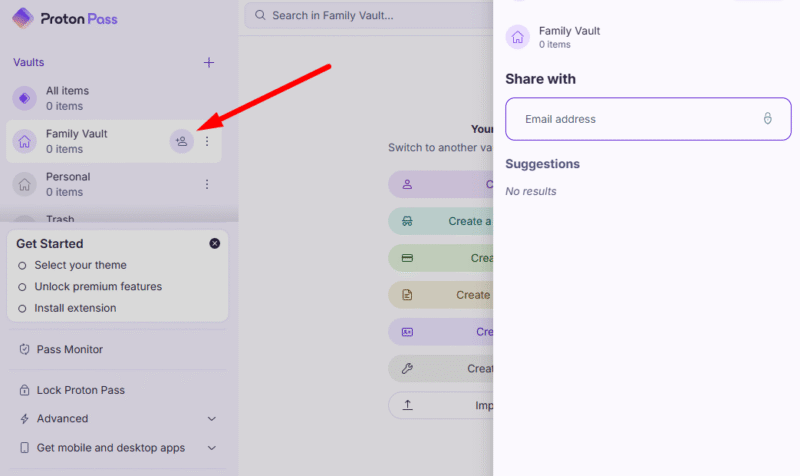Click the Family Vault home icon in sidebar

tap(24, 141)
